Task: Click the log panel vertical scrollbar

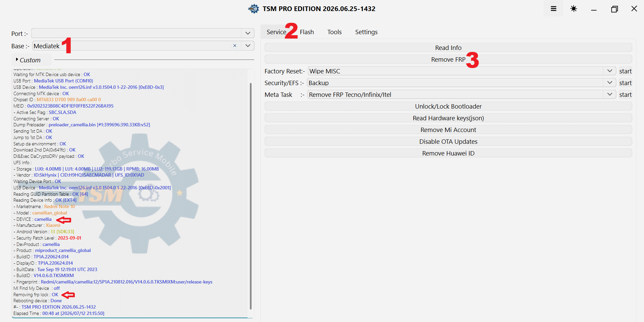Action: (251, 196)
